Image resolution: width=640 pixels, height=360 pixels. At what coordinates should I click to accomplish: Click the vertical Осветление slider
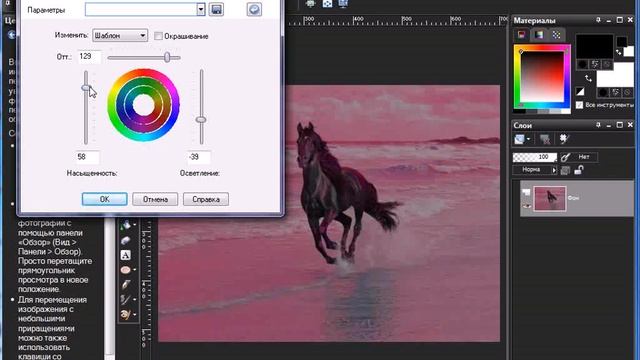tap(201, 107)
